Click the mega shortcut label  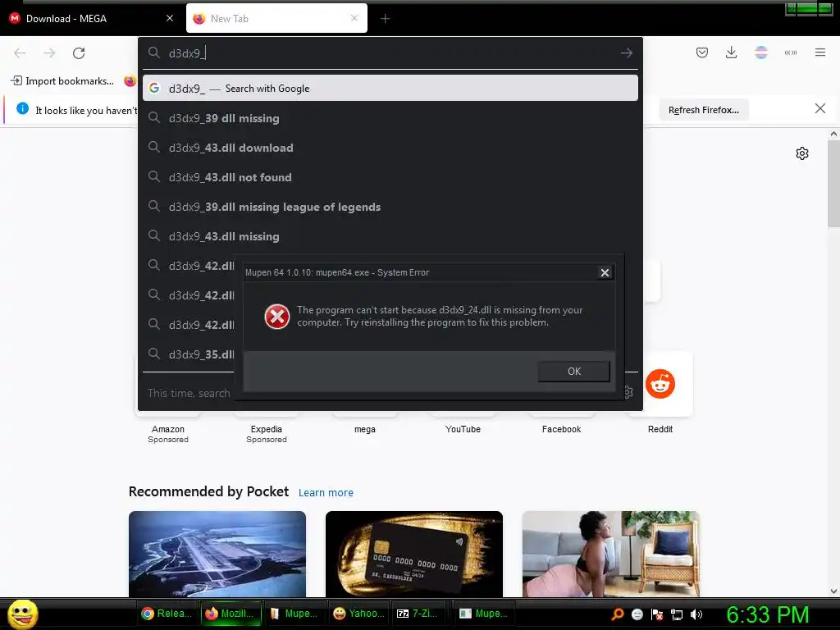pyautogui.click(x=365, y=429)
